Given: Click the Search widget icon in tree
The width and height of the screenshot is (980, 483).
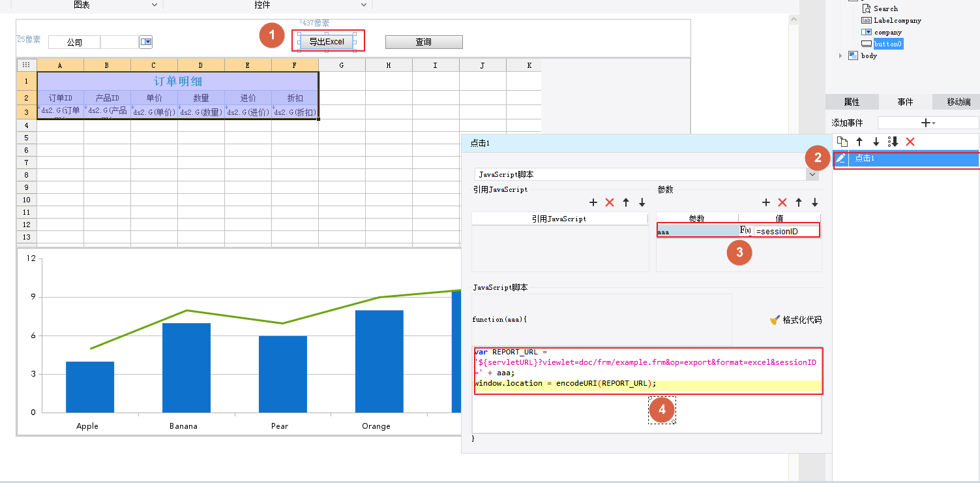Looking at the screenshot, I should click(867, 8).
